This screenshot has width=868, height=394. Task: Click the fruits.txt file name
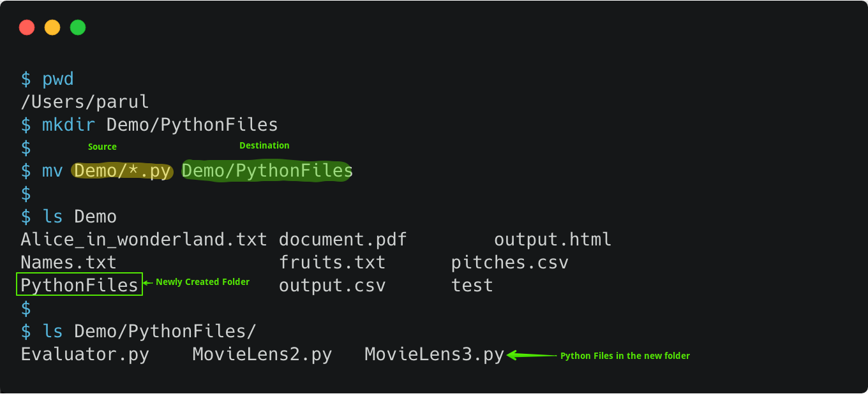click(x=332, y=263)
